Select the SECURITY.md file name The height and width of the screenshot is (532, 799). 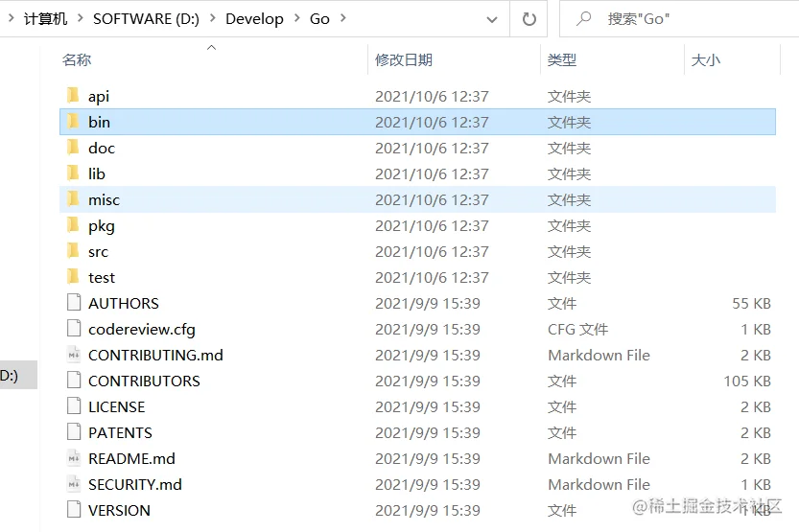(x=135, y=484)
